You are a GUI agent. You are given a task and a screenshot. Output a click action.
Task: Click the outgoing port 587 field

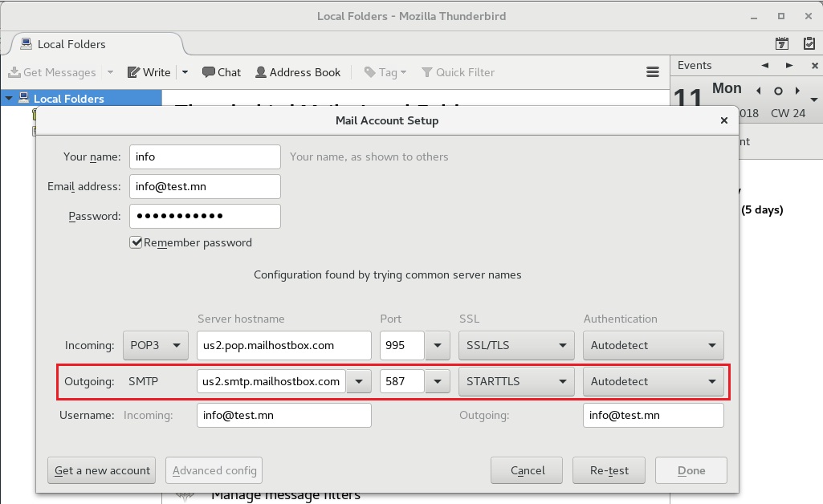pyautogui.click(x=402, y=381)
